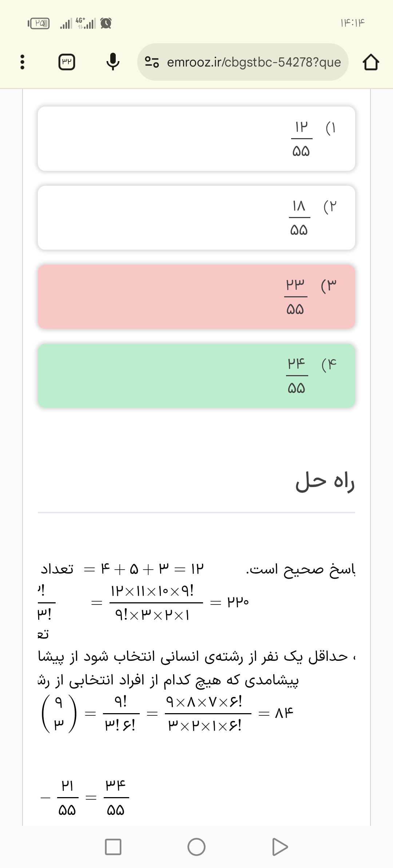Viewport: 393px width, 868px height.
Task: Select the green answer option ۴ (۲۴/۵۵)
Action: click(x=196, y=375)
